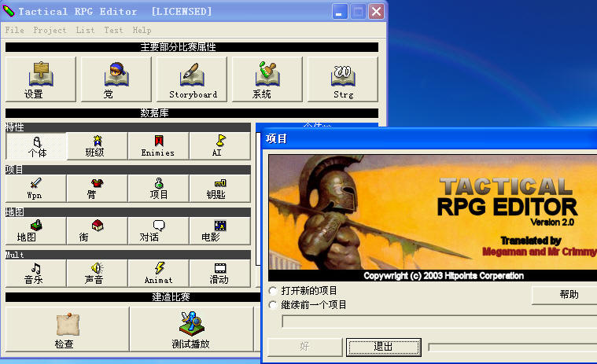Viewport: 597px width, 364px height.
Task: Close the Tactical RPG Editor window
Action: point(376,12)
